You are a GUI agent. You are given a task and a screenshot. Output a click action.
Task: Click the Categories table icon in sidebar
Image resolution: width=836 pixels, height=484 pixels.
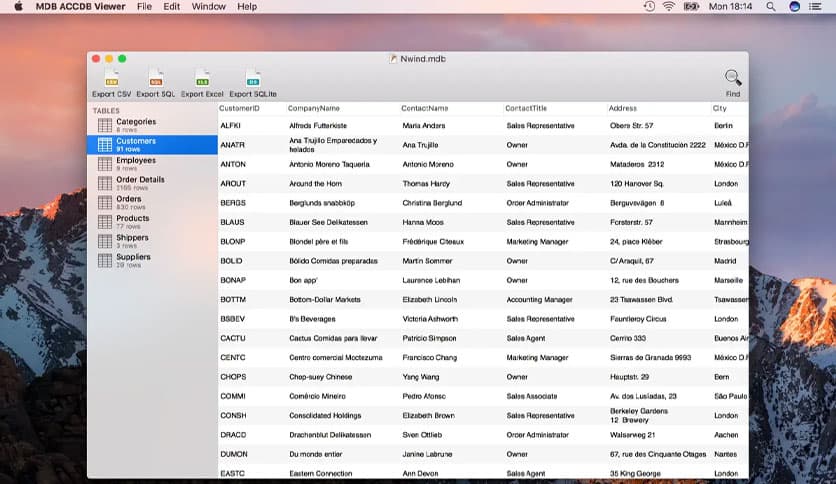105,125
